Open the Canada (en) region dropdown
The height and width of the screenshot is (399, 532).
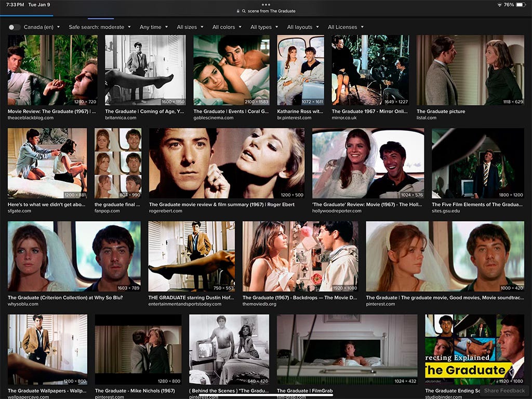[x=42, y=27]
